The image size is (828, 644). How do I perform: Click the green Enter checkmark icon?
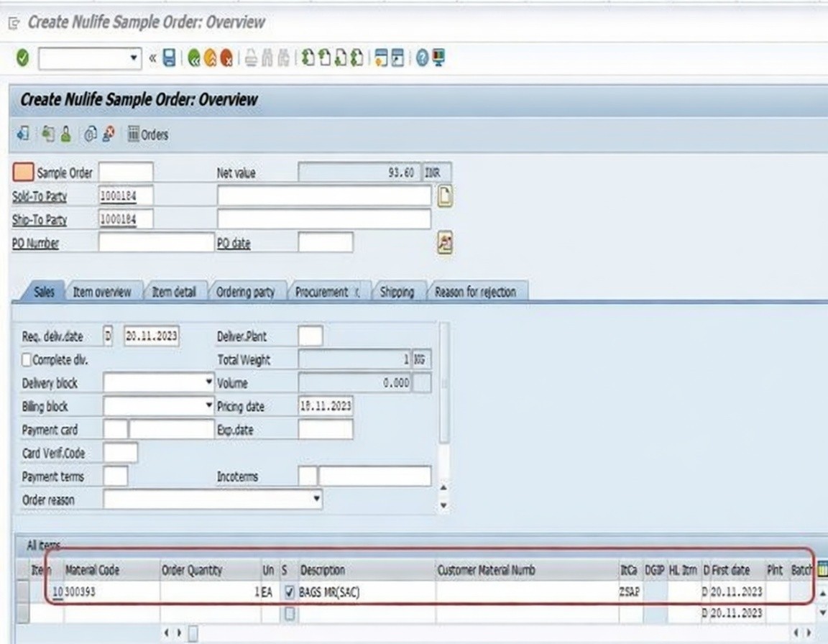coord(22,58)
